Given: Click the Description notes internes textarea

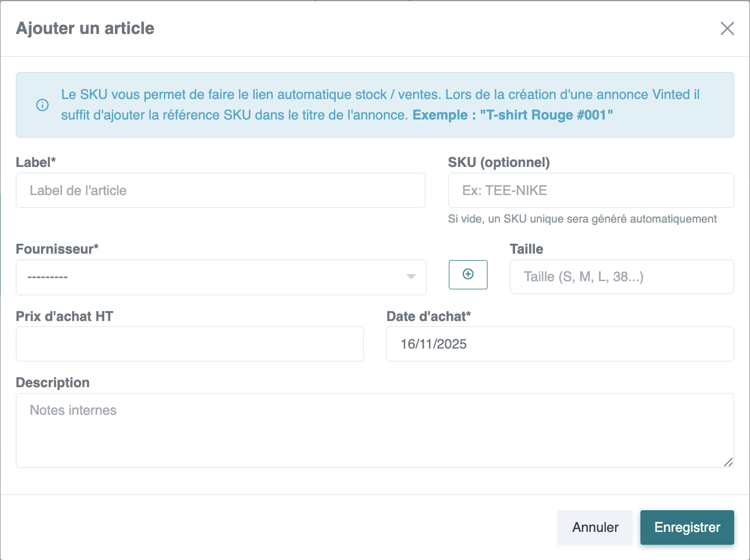Looking at the screenshot, I should click(375, 431).
